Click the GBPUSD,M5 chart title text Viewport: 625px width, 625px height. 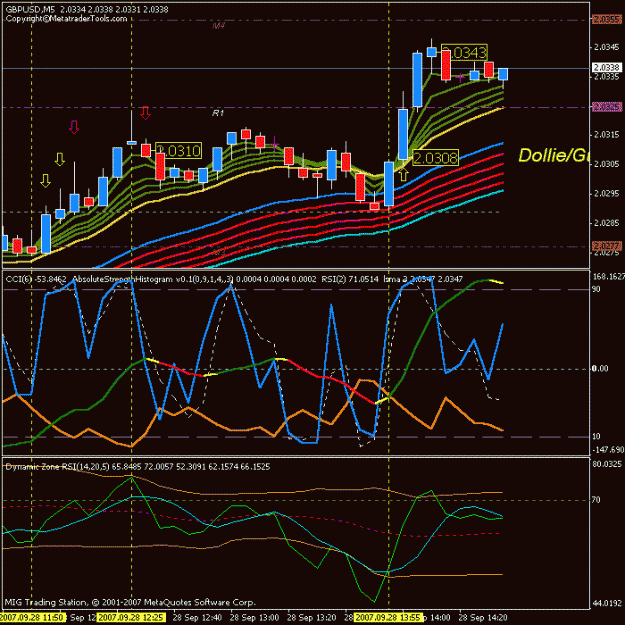31,9
